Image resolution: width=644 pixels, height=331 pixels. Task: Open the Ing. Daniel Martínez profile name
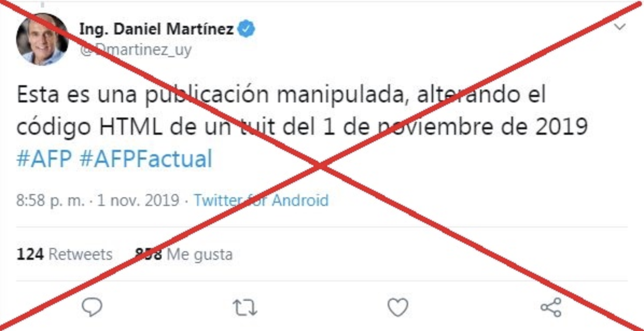(x=157, y=29)
